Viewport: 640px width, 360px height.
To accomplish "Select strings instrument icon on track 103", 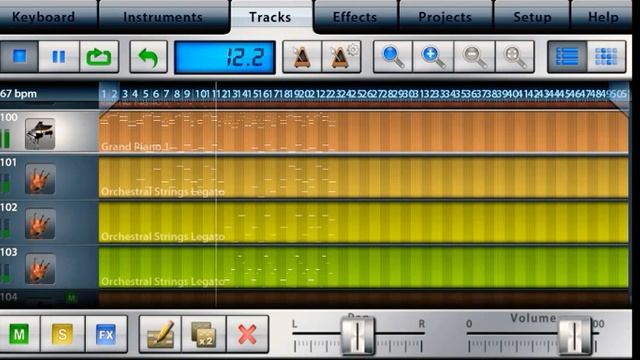I will 40,269.
